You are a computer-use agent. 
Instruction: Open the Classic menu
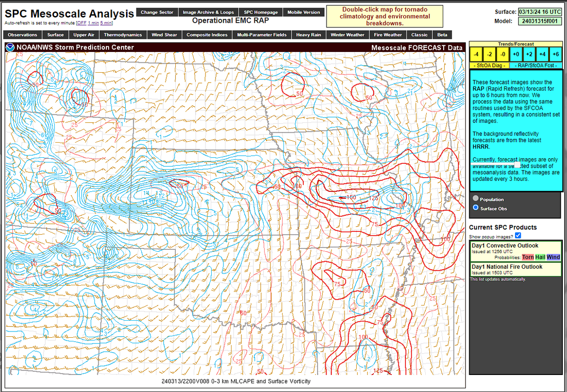click(x=420, y=35)
